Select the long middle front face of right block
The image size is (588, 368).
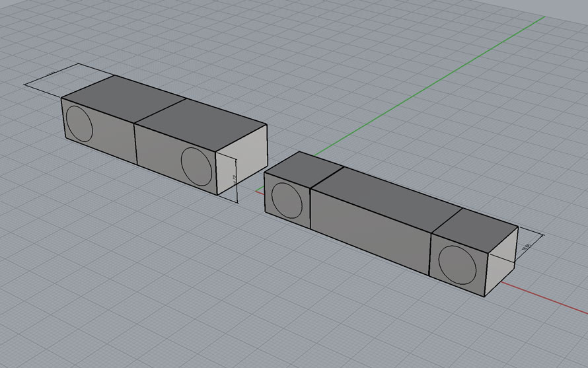tap(371, 232)
